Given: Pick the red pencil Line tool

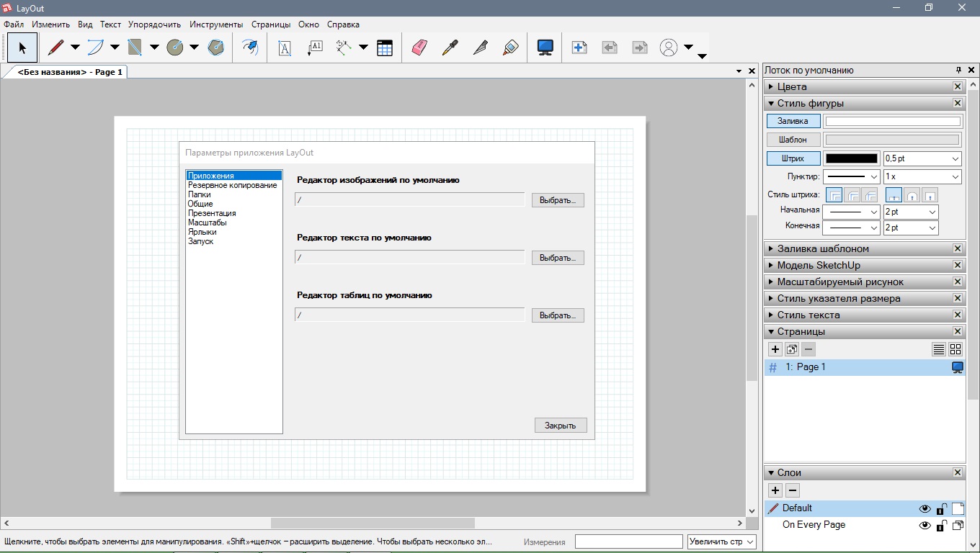Looking at the screenshot, I should (56, 48).
